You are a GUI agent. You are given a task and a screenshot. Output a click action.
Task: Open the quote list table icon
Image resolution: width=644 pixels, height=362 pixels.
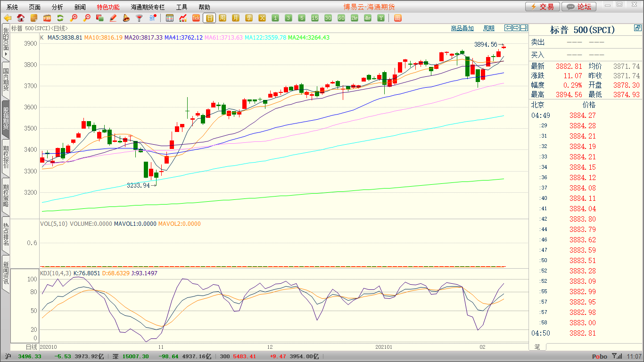pos(170,18)
